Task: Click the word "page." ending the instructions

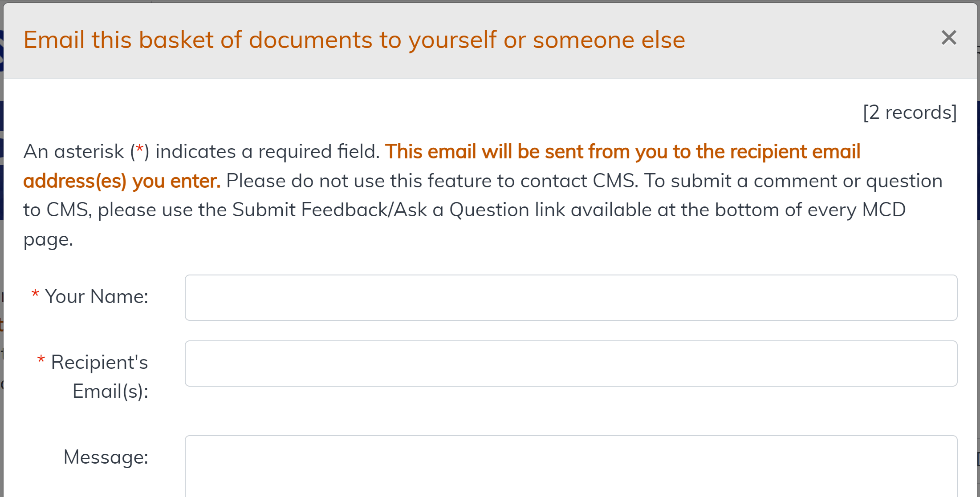Action: (48, 239)
